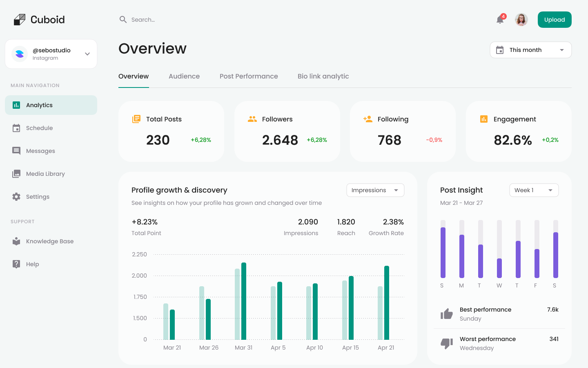Image resolution: width=588 pixels, height=368 pixels.
Task: Switch to the Audience tab
Action: [184, 76]
